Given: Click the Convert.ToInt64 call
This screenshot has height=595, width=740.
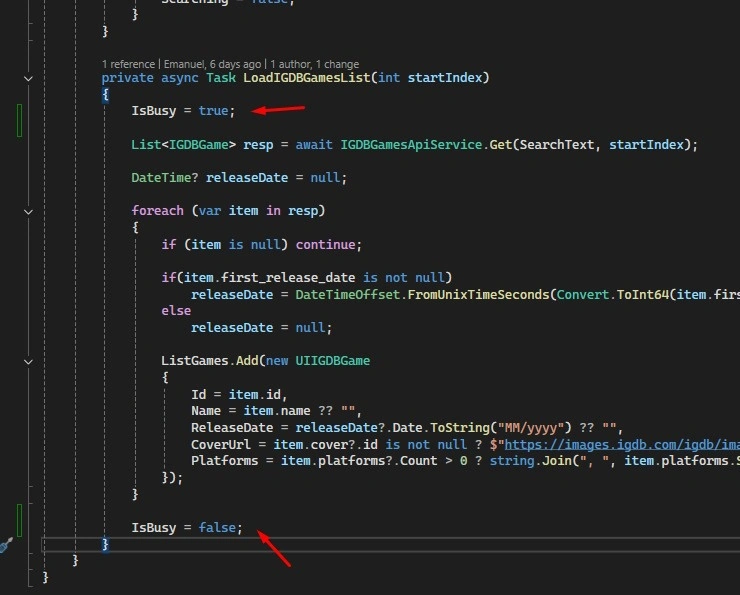Looking at the screenshot, I should tap(613, 294).
